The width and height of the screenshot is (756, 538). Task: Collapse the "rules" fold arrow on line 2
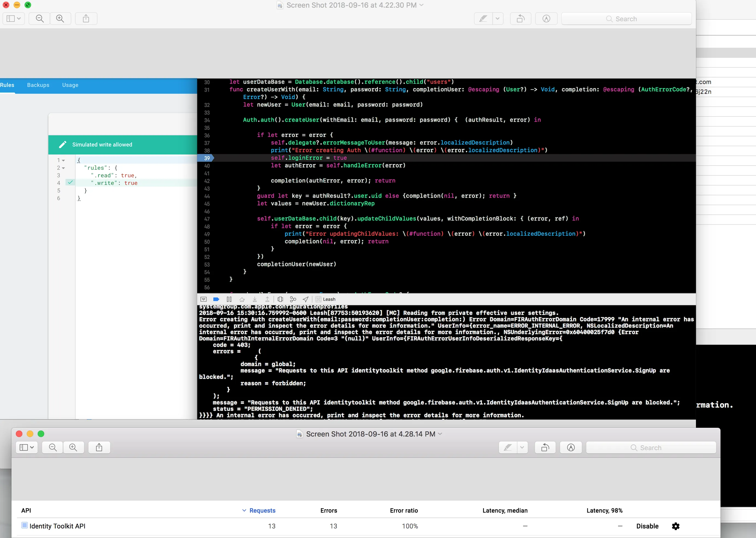pos(63,168)
